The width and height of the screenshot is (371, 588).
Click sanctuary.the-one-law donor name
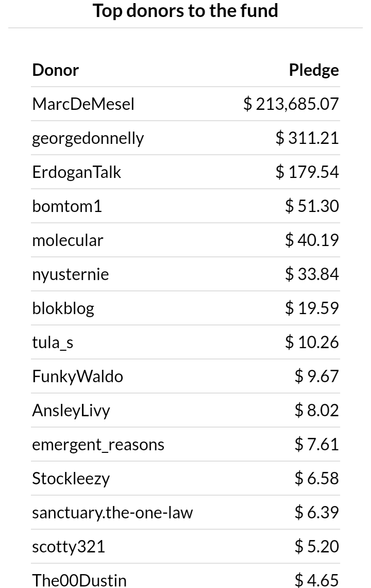tap(112, 513)
